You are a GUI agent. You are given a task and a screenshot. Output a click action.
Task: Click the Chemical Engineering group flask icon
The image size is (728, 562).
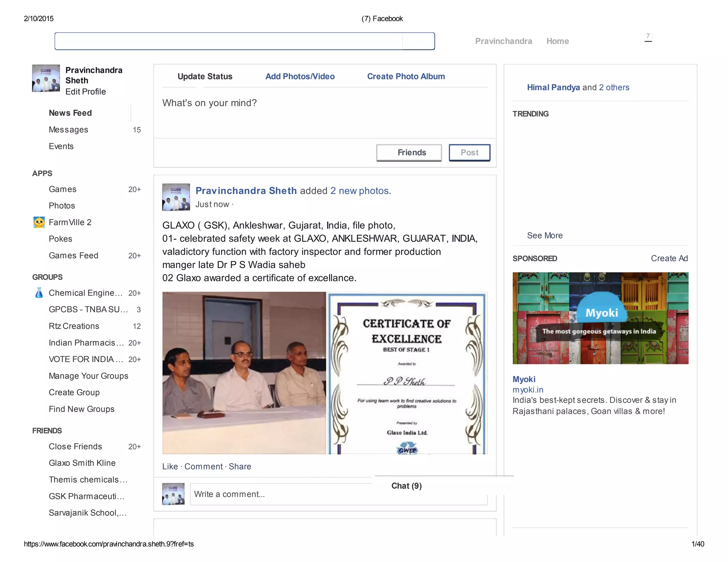(x=39, y=293)
